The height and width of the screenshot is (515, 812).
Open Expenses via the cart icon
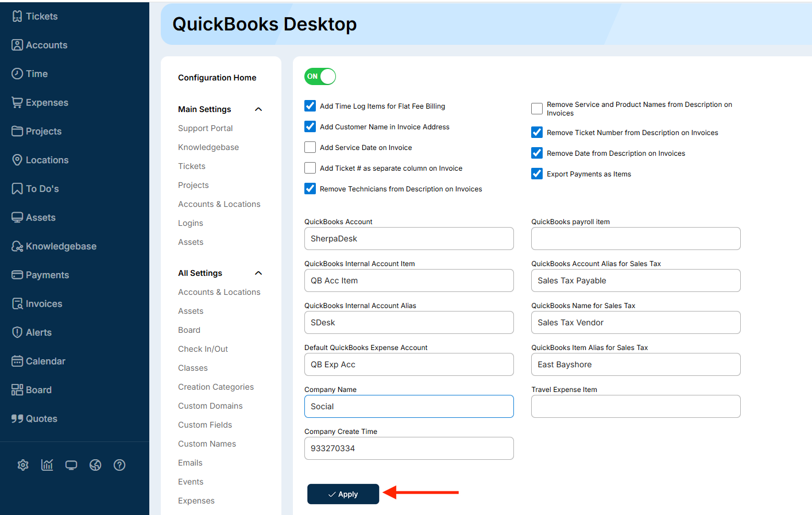point(17,102)
